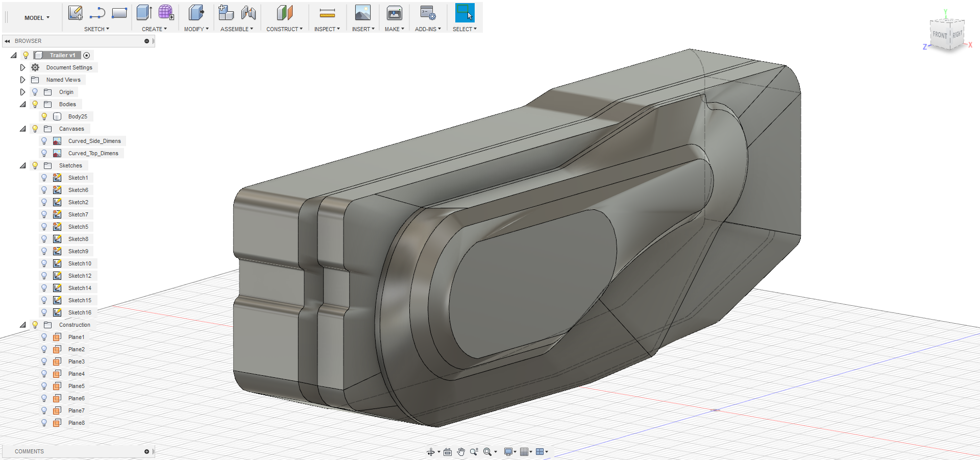
Task: Open Grid and Snaps icon
Action: point(524,452)
